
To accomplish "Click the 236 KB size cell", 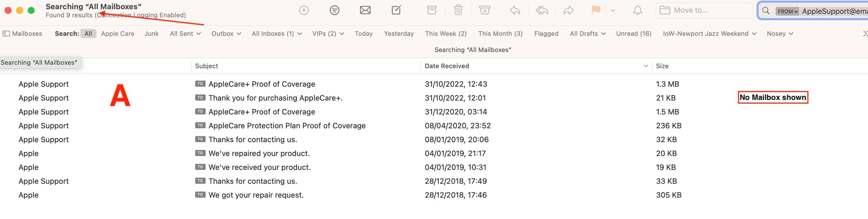I will pos(669,125).
